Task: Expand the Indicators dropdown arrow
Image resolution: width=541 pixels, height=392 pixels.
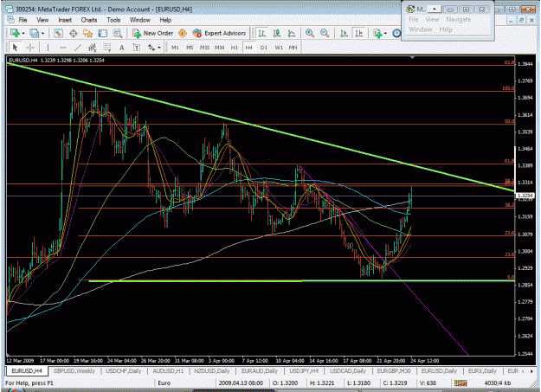Action: click(385, 34)
